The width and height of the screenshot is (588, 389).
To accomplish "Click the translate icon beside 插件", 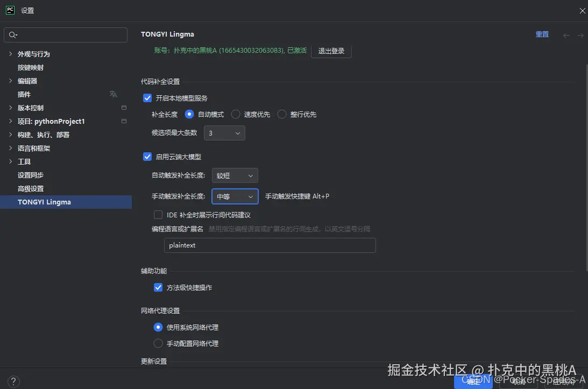I will click(x=114, y=94).
